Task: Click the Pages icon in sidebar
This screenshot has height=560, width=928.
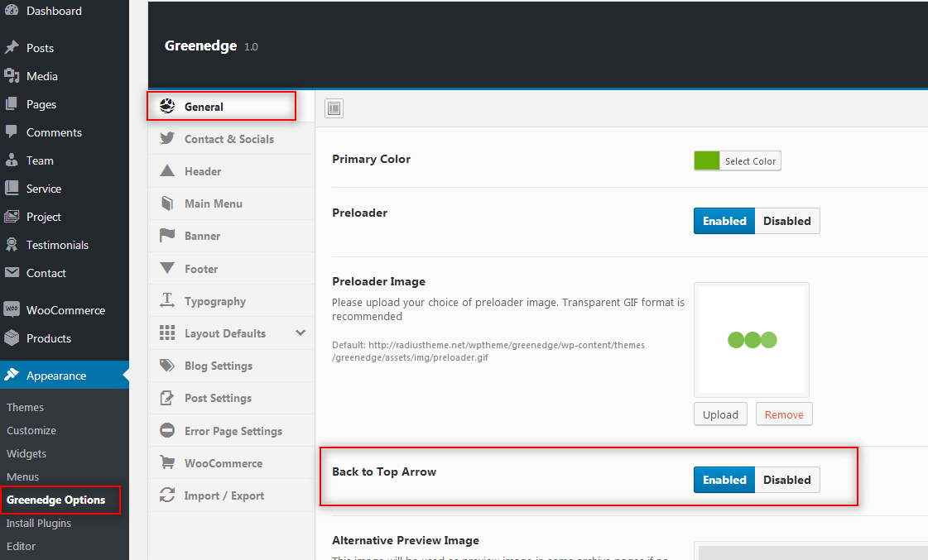Action: point(12,104)
